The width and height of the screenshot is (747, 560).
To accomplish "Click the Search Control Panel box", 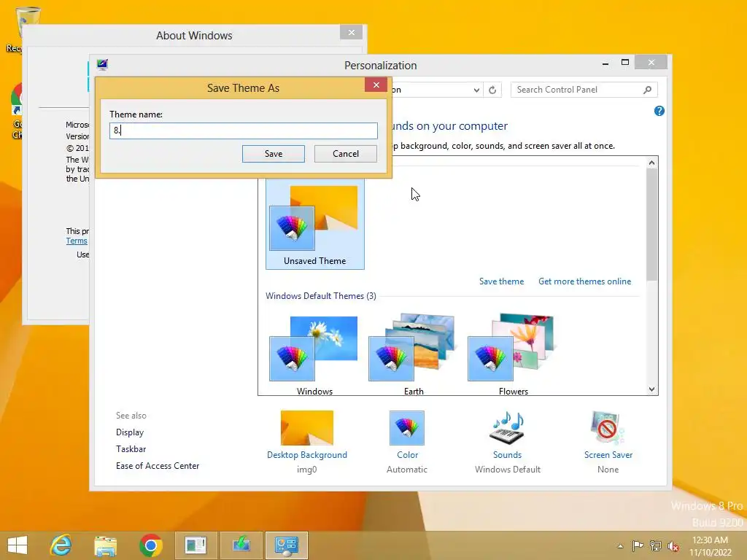I will pos(584,90).
